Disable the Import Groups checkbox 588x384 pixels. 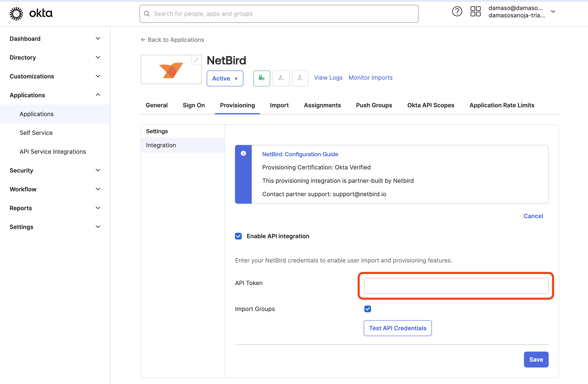[367, 309]
